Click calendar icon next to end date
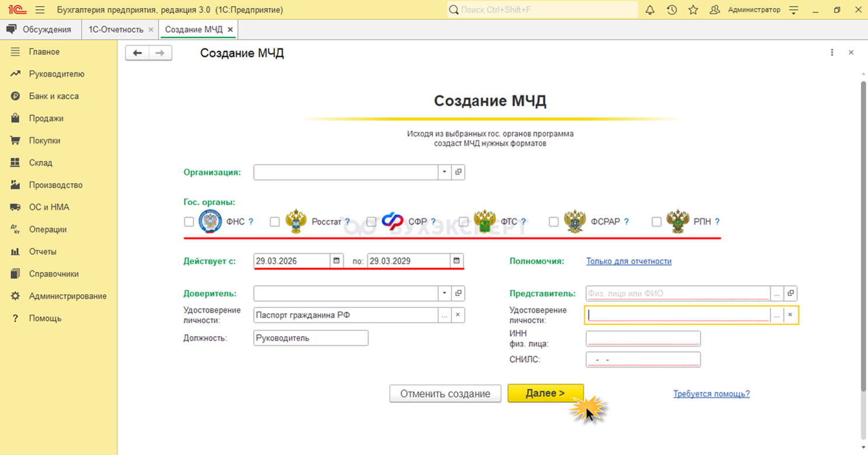The image size is (868, 455). click(456, 261)
